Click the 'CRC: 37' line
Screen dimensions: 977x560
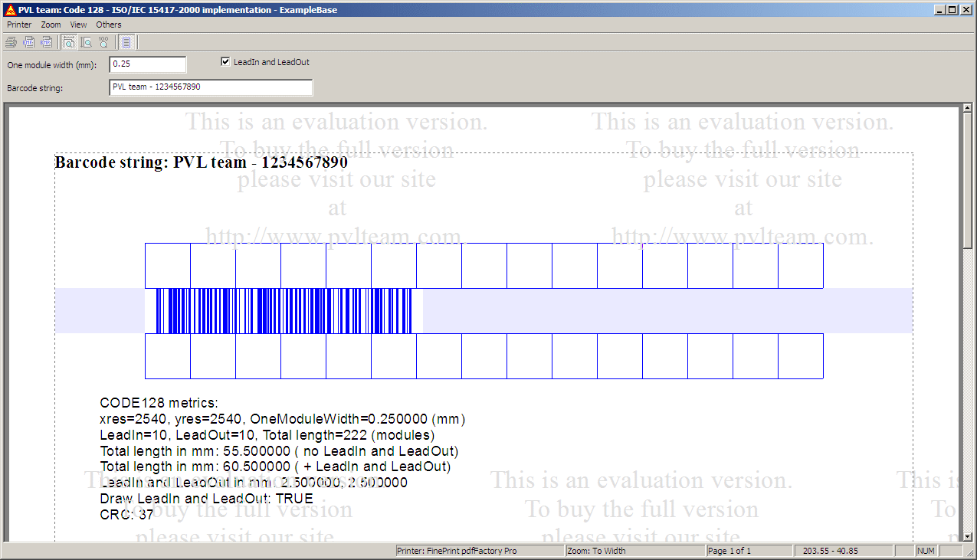pos(127,515)
